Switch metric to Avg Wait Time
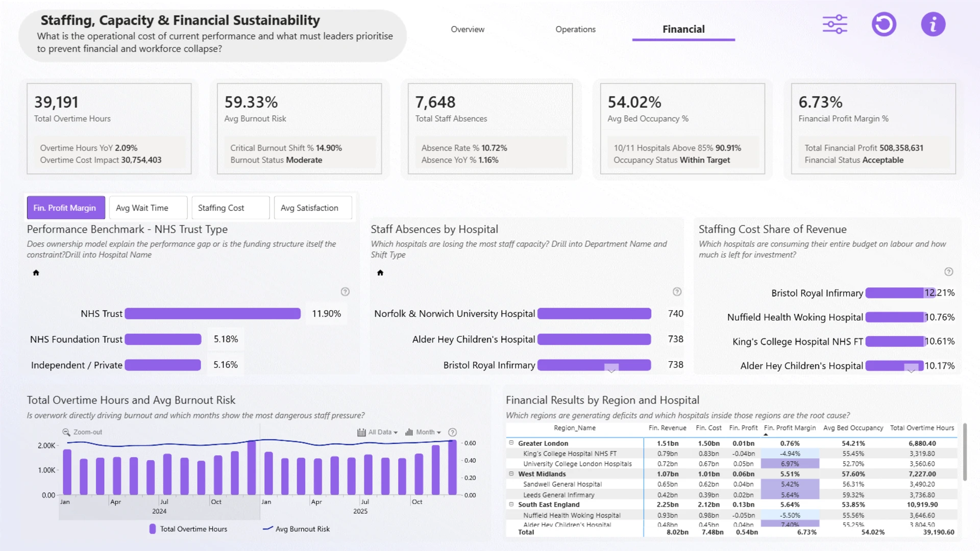Viewport: 980px width, 551px height. pyautogui.click(x=148, y=208)
